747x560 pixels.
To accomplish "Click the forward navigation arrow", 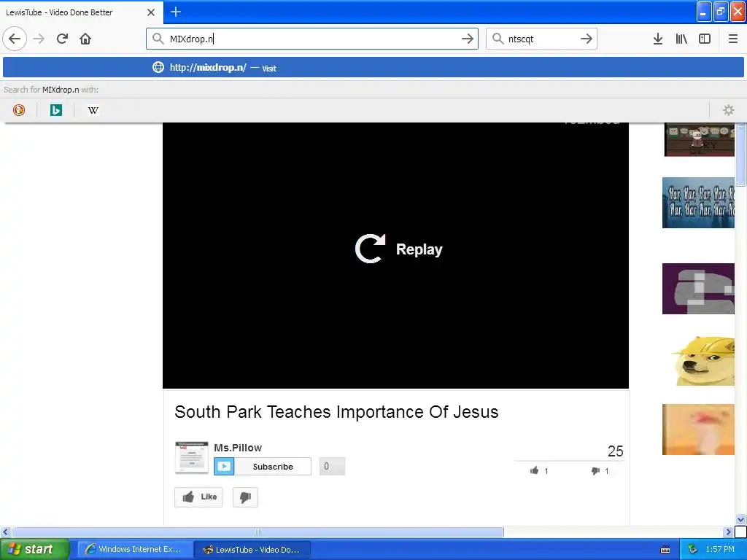I will (39, 39).
